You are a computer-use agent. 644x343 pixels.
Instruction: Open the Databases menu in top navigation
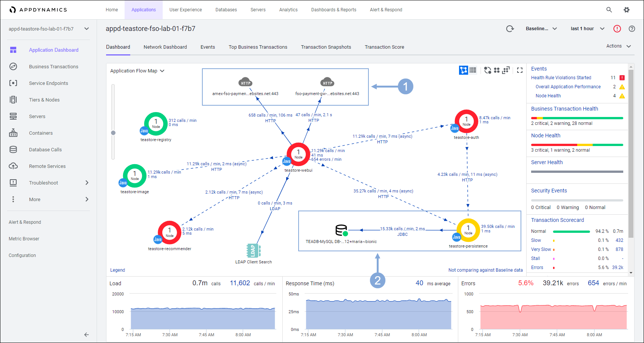point(226,10)
